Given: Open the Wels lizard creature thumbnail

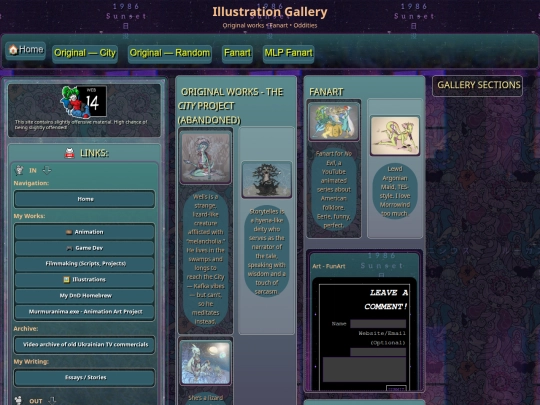Looking at the screenshot, I should coord(206,158).
